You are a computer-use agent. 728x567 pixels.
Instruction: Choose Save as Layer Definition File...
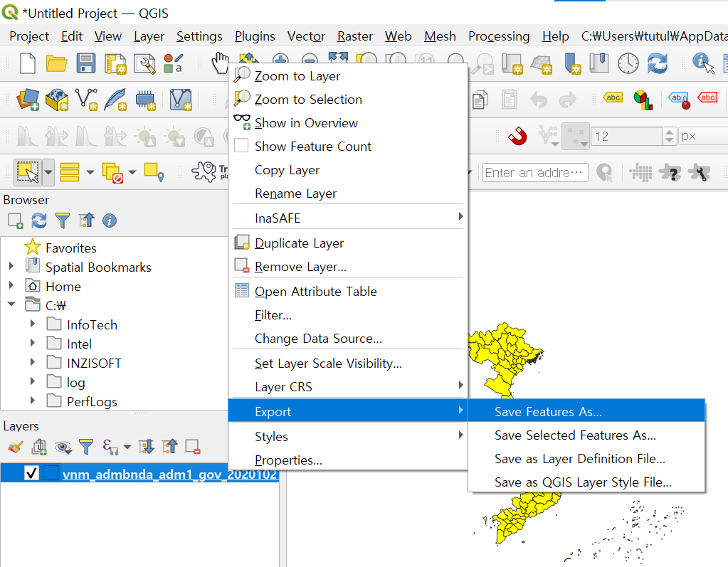[x=586, y=459]
